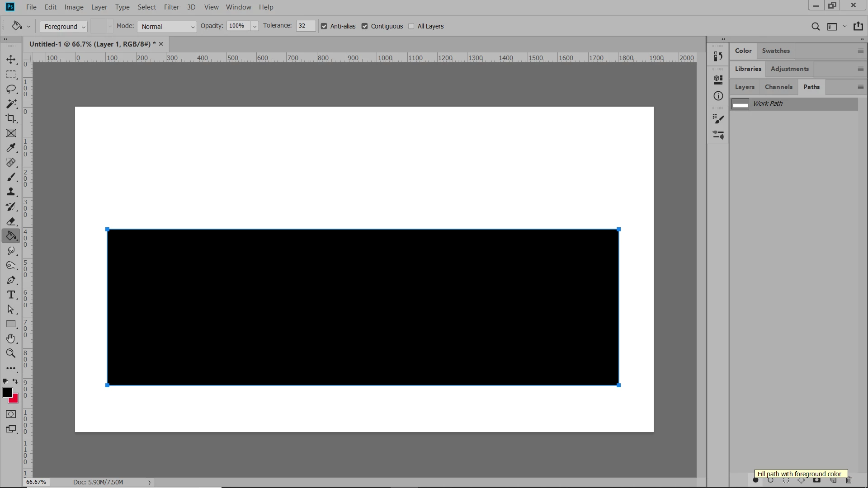Open the Filter menu
Image resolution: width=868 pixels, height=488 pixels.
(x=171, y=7)
